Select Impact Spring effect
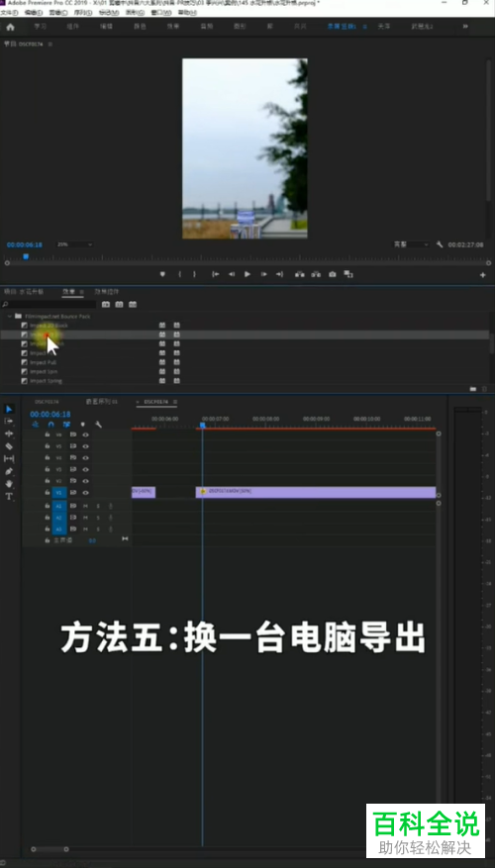Image resolution: width=495 pixels, height=868 pixels. [46, 381]
